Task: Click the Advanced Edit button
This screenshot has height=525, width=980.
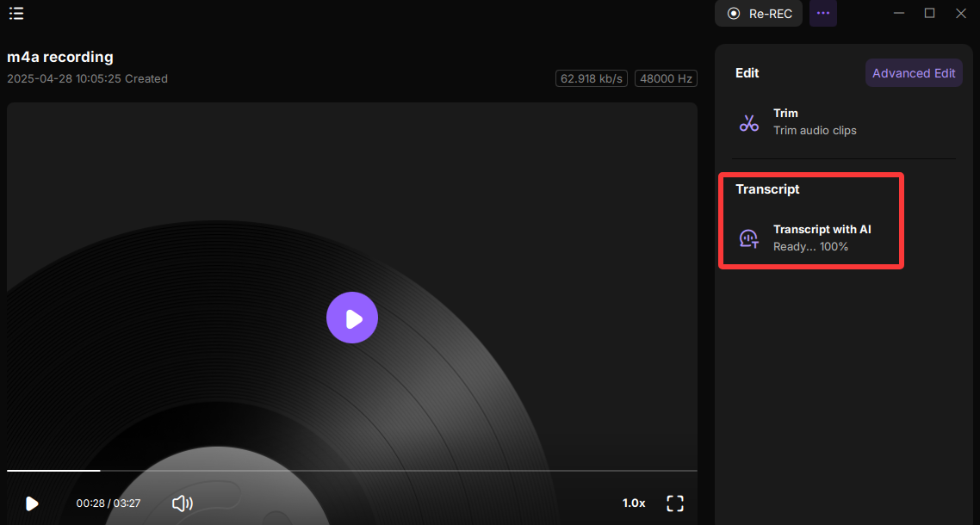Action: (x=913, y=73)
